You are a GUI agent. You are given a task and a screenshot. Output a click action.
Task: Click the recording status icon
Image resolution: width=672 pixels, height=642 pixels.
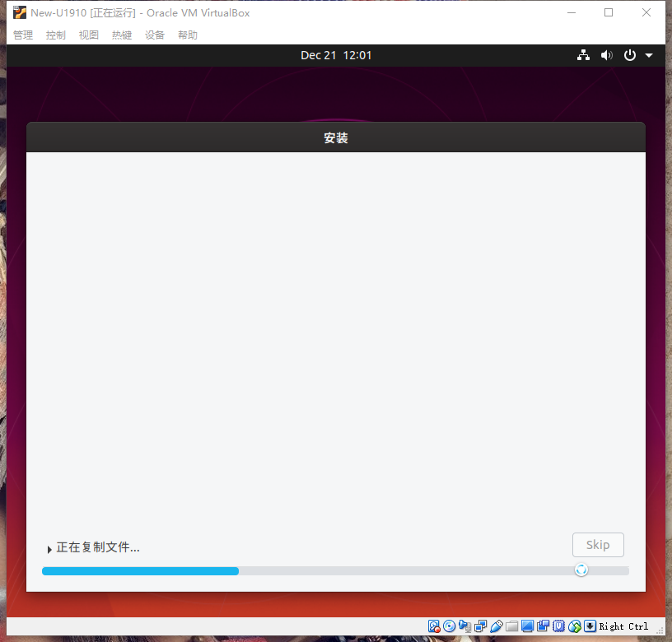[x=543, y=626]
